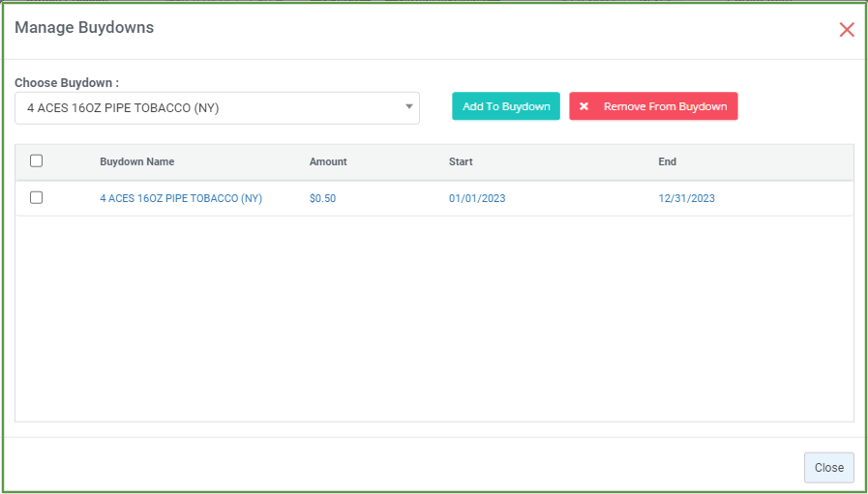Click the Add To Buydown button

[x=506, y=106]
